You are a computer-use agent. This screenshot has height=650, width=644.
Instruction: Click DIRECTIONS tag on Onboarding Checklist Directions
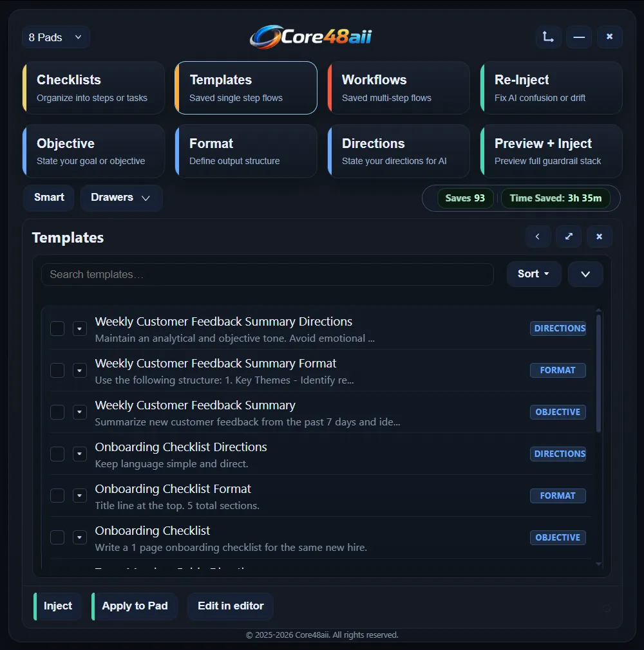click(558, 454)
